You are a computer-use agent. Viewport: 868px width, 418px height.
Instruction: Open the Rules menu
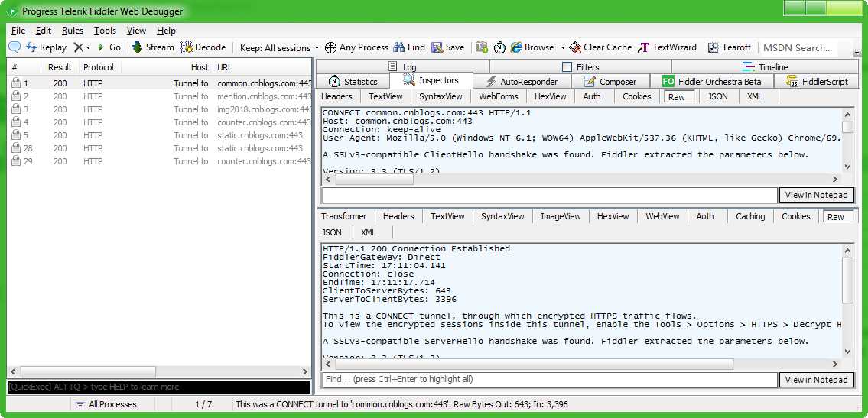point(73,31)
